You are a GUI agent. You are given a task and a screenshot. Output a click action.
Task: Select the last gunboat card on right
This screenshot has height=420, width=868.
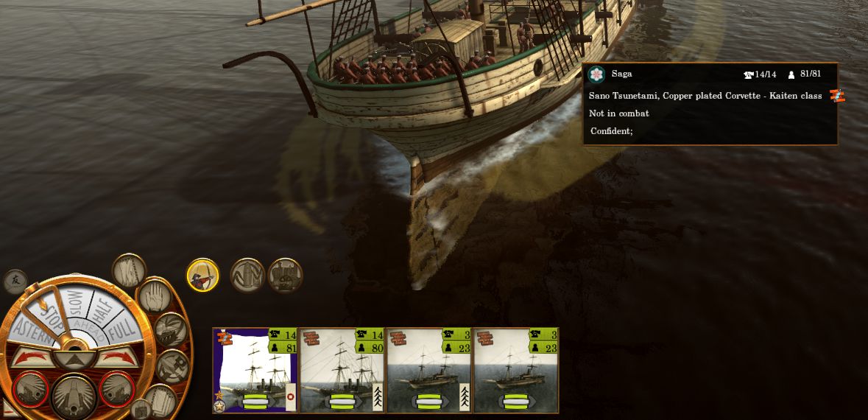pyautogui.click(x=516, y=370)
